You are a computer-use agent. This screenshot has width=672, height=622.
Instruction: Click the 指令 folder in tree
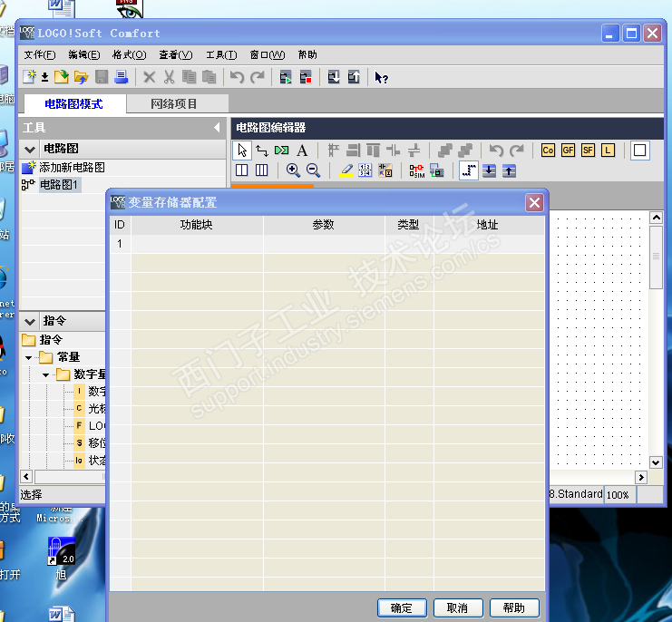(x=43, y=340)
